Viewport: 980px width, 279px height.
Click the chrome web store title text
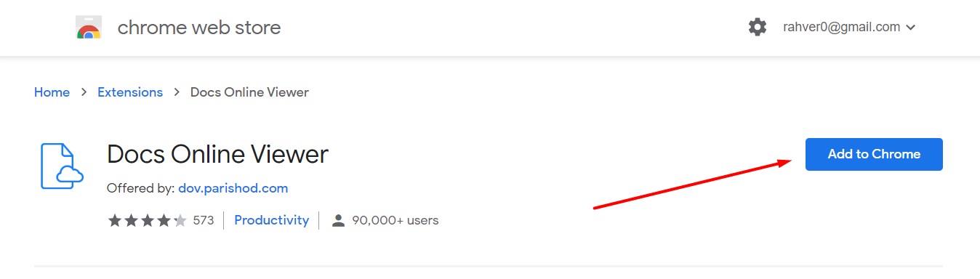[x=199, y=28]
